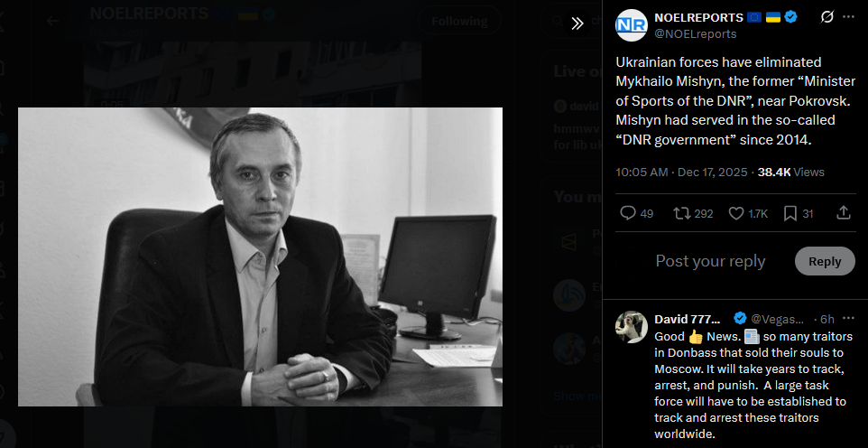
Task: Open the three-dot menu on David's reply
Action: tap(848, 319)
